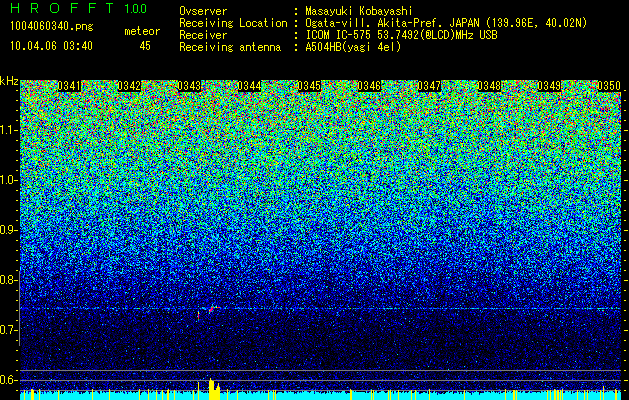Click the 0341 time marker

click(x=69, y=86)
